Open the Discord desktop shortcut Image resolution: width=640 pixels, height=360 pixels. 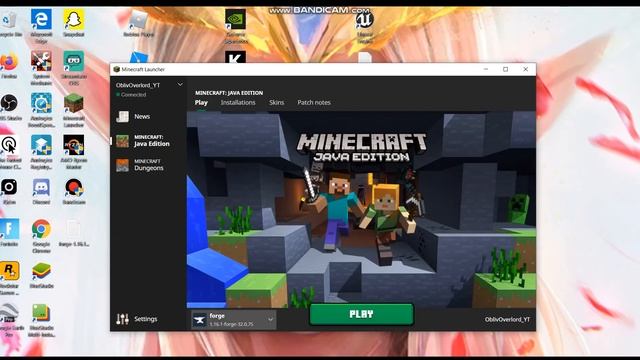pos(41,191)
